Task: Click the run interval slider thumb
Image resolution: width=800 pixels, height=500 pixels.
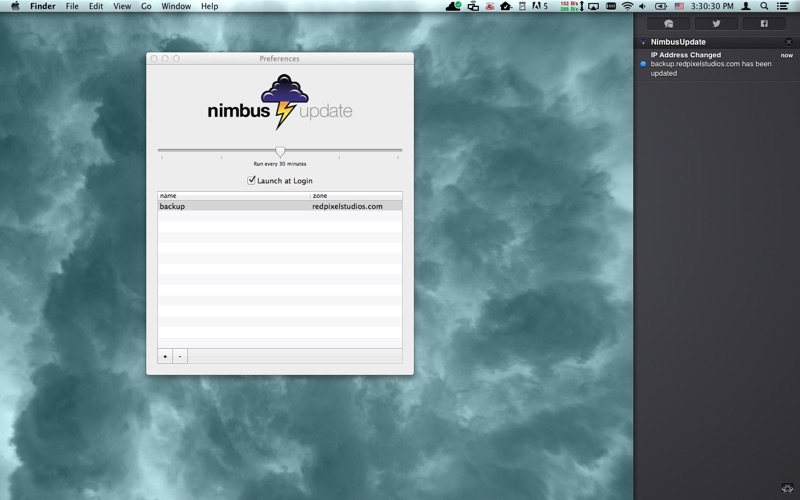Action: click(x=280, y=151)
